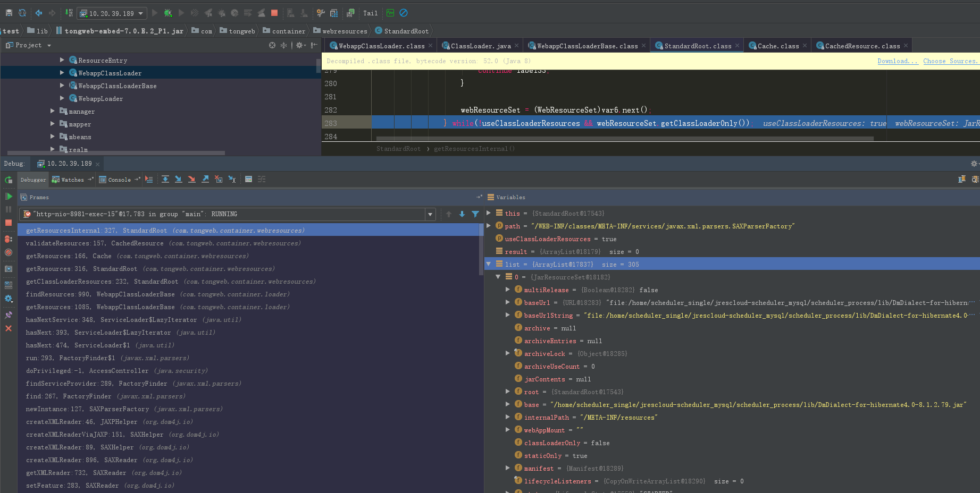Image resolution: width=980 pixels, height=493 pixels.
Task: Click the Step Over debugger icon
Action: 165,180
